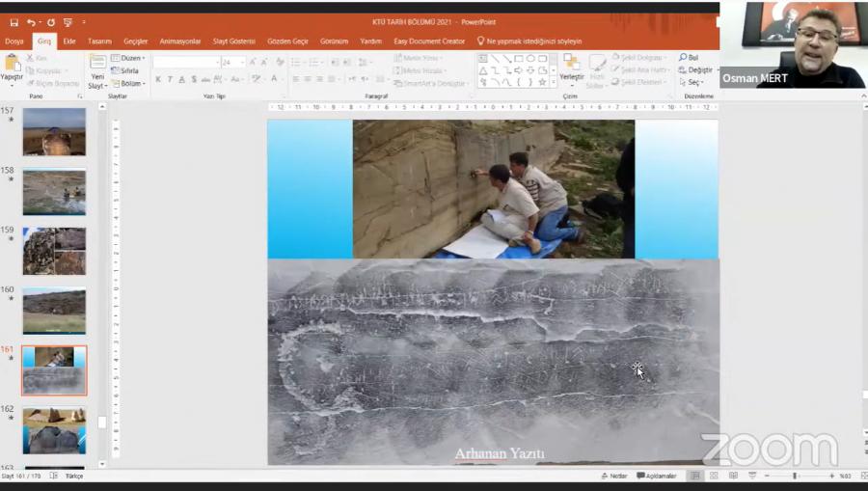Viewport: 868px width, 491px height.
Task: Toggle the Açıklamalar comments pane
Action: tap(657, 476)
